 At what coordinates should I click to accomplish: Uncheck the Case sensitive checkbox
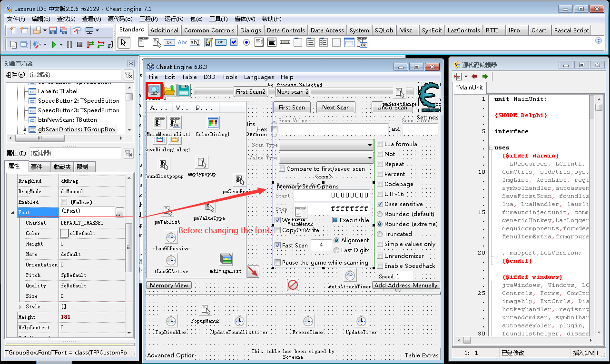[380, 204]
